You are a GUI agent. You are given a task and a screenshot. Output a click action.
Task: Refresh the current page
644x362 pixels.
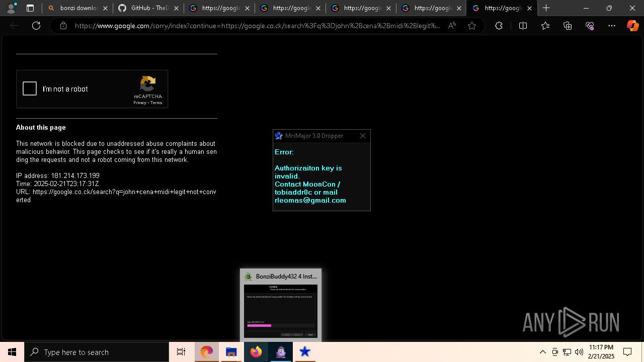tap(36, 26)
